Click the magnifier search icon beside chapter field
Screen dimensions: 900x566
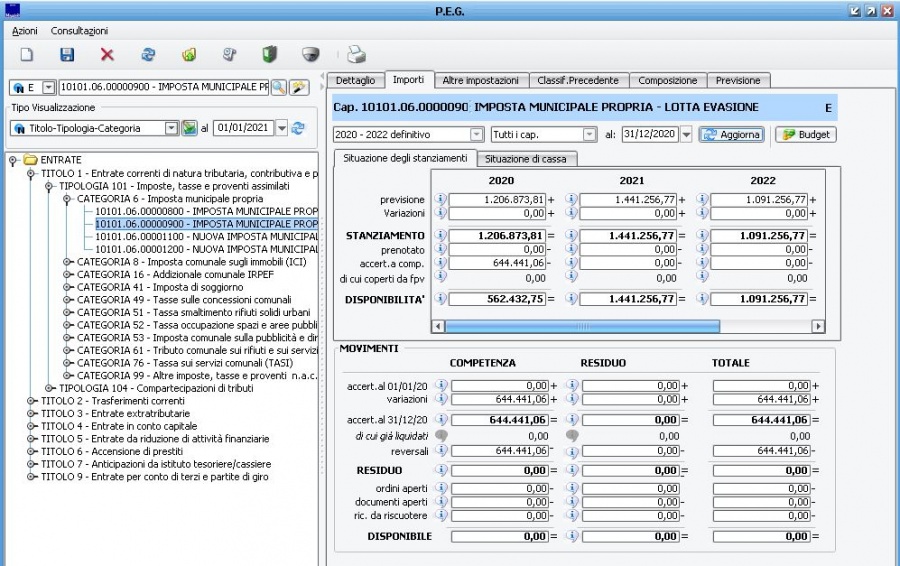[x=279, y=88]
